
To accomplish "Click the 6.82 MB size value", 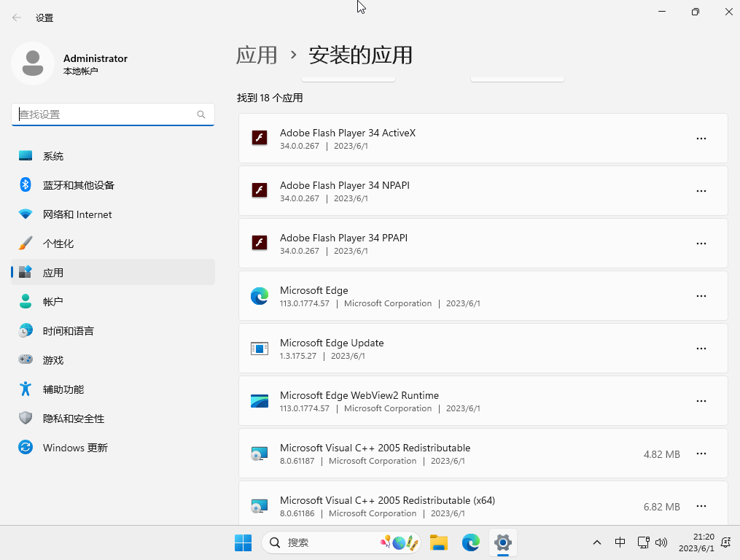I will 662,507.
